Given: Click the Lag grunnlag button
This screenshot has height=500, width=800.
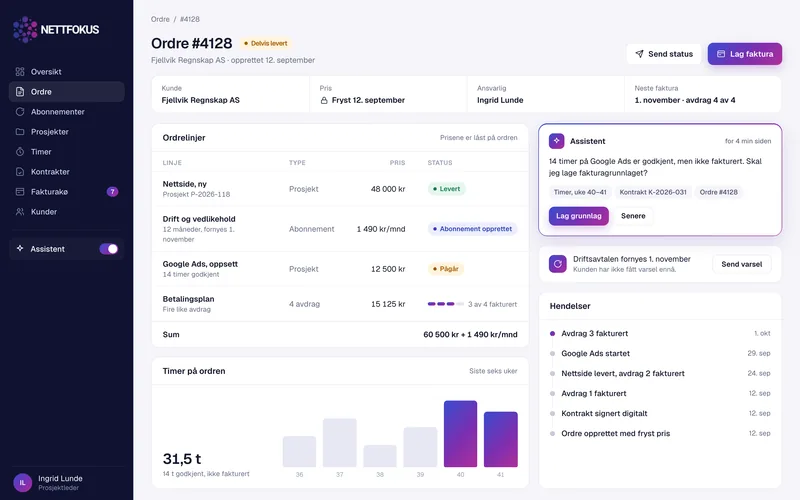Looking at the screenshot, I should tap(579, 216).
